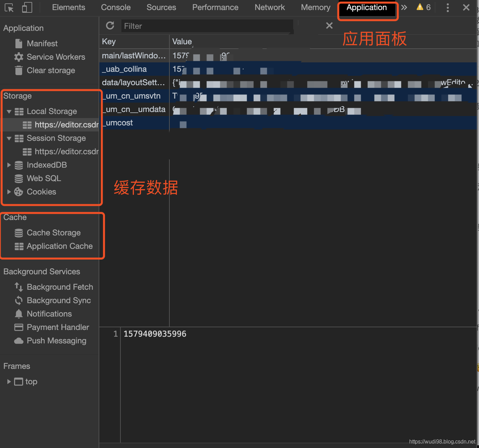Screen dimensions: 479x448
Task: Close DevTools with the X button
Action: coord(466,7)
